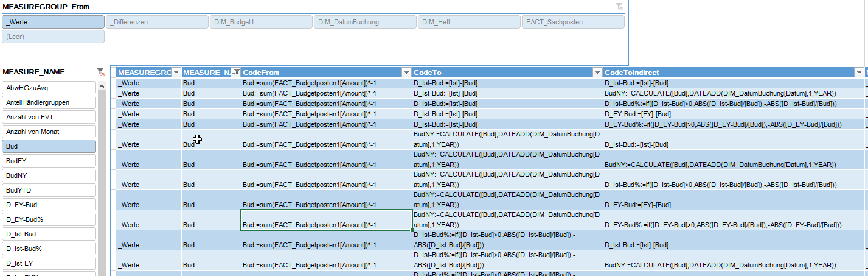
Task: Select DIM_Heft slicer item
Action: [469, 22]
